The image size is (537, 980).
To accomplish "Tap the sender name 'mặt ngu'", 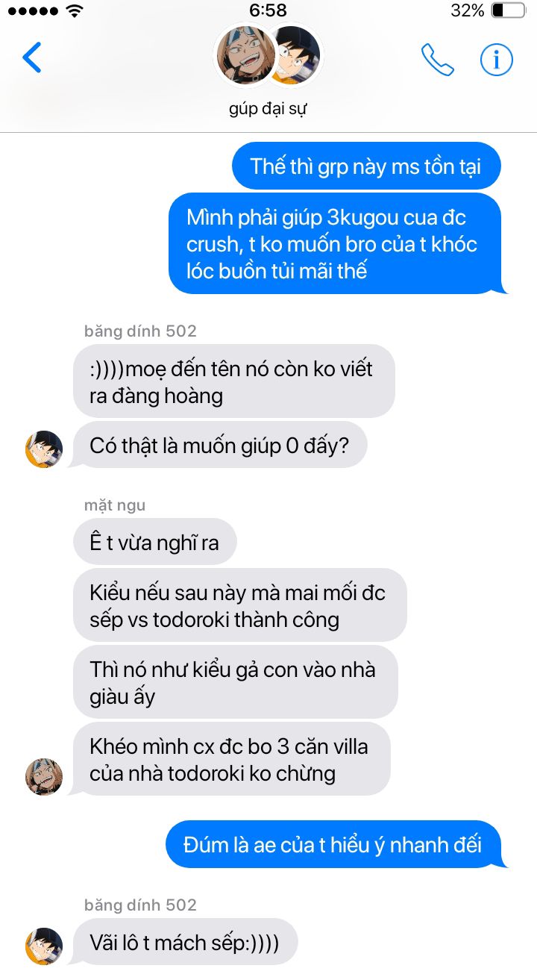I will point(115,505).
